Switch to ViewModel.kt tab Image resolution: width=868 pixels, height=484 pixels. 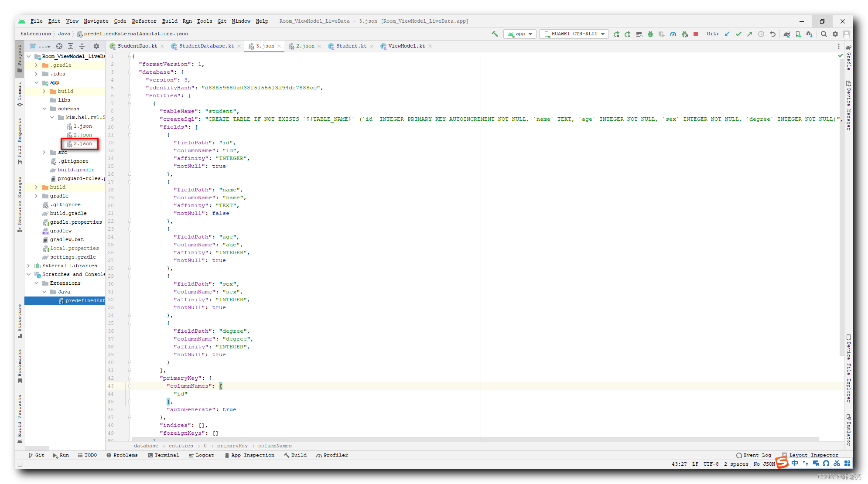coord(407,46)
